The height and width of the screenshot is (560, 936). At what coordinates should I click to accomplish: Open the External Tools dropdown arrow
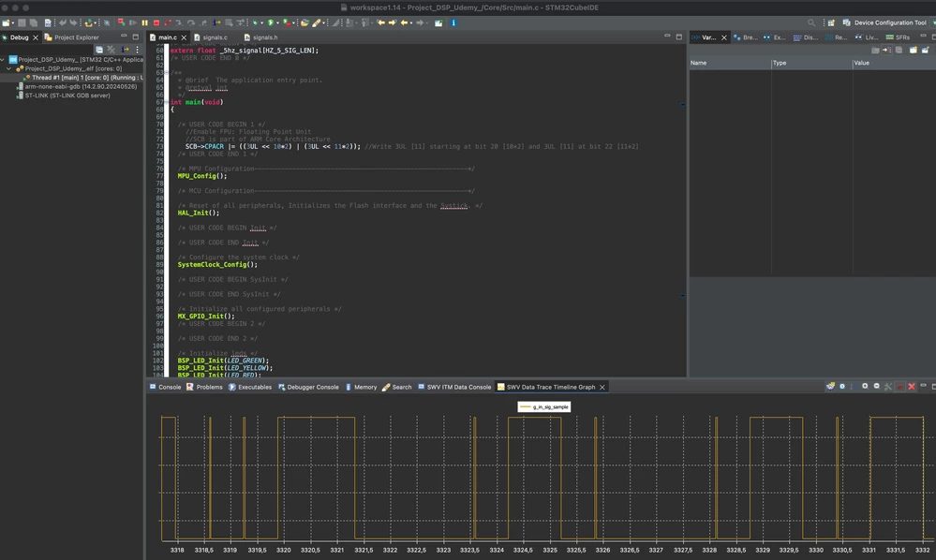pyautogui.click(x=293, y=23)
